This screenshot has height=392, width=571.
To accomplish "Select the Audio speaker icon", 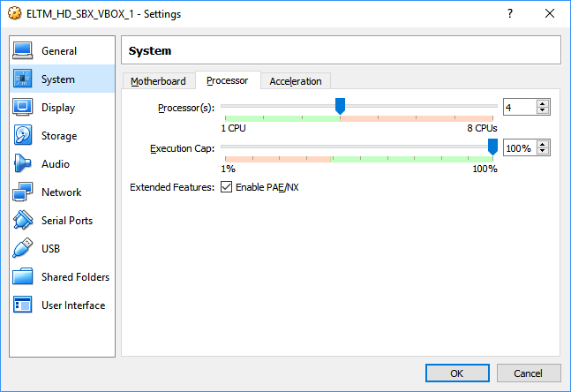I will click(x=23, y=164).
